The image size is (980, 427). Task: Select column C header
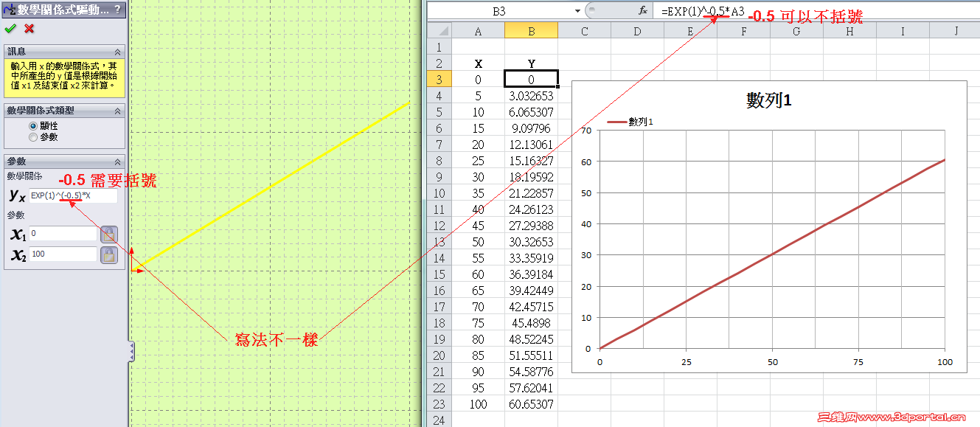pyautogui.click(x=584, y=31)
